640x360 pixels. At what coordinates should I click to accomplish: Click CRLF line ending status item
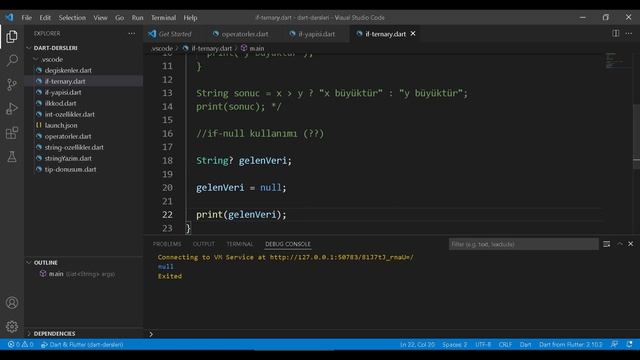505,344
